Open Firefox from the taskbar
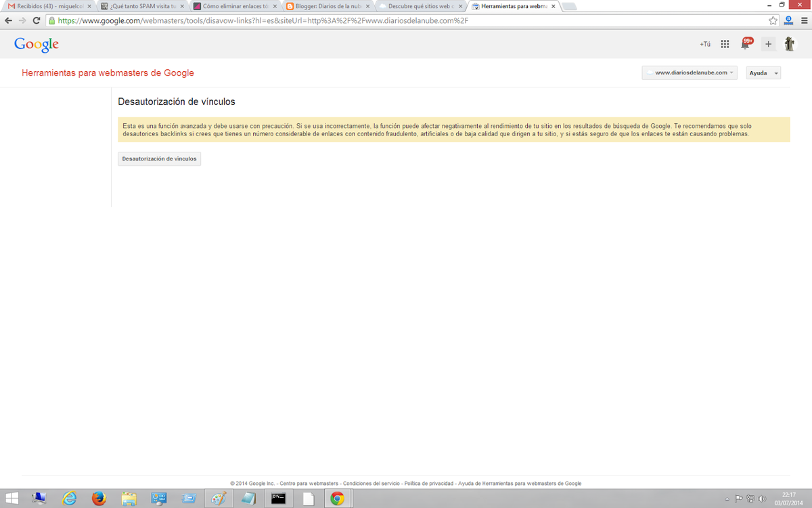 pos(99,499)
